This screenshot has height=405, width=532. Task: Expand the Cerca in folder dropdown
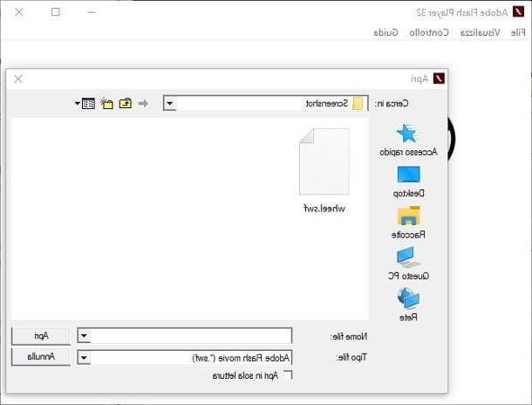point(170,103)
